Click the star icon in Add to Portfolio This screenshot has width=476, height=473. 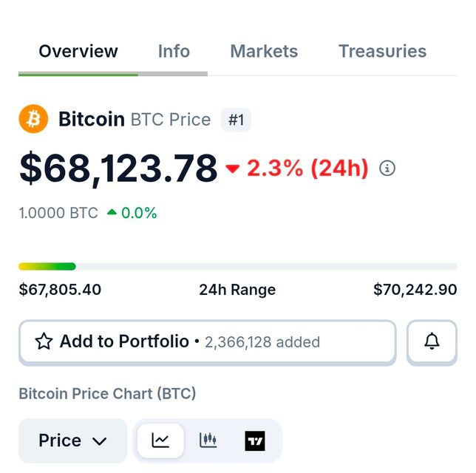[44, 341]
